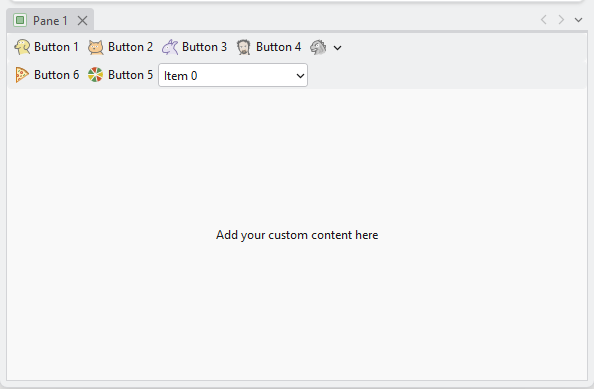
Task: Click the 'Add your custom content here' text
Action: coord(297,235)
